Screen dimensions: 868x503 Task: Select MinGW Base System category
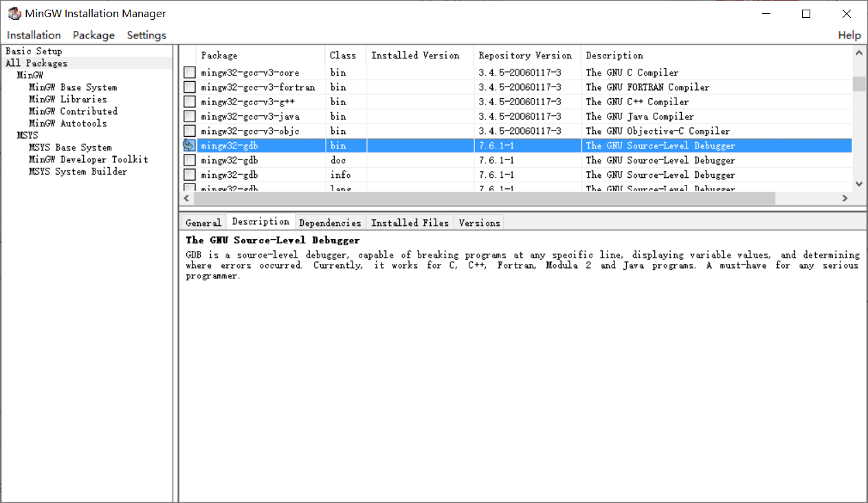tap(73, 87)
